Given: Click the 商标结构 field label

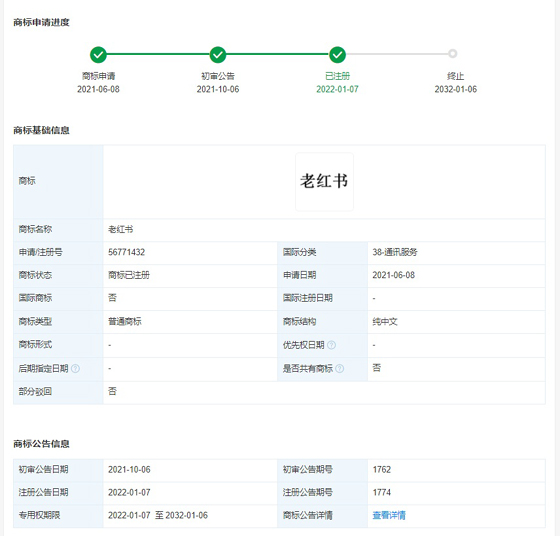Looking at the screenshot, I should pyautogui.click(x=299, y=321).
